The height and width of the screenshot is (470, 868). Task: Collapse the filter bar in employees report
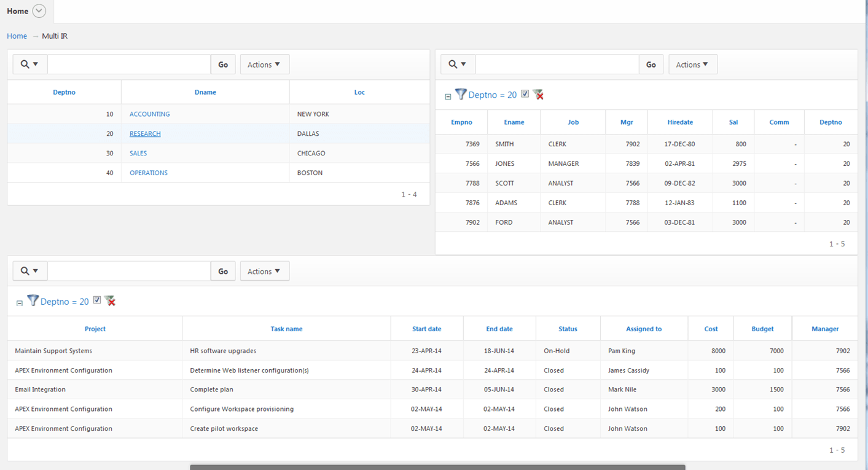pos(448,95)
